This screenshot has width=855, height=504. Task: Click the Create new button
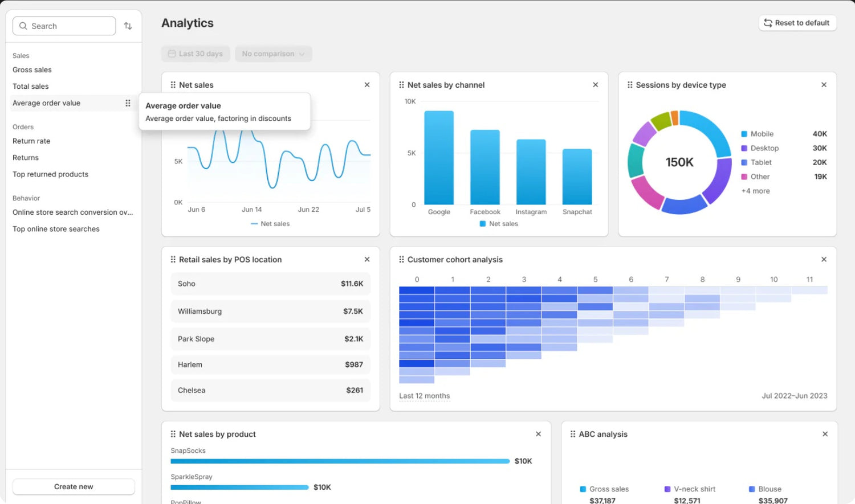point(74,487)
